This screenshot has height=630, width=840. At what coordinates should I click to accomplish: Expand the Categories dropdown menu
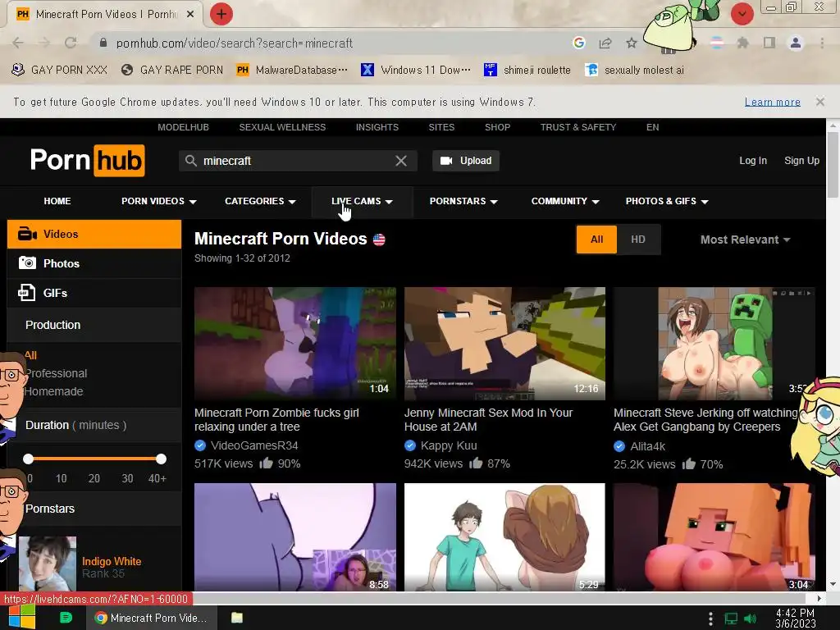click(x=260, y=202)
